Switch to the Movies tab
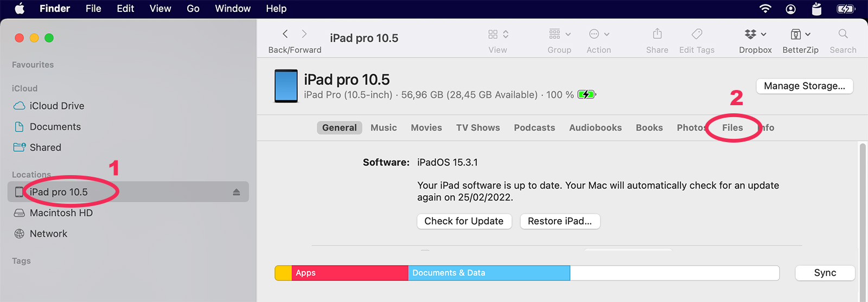868x302 pixels. click(426, 128)
